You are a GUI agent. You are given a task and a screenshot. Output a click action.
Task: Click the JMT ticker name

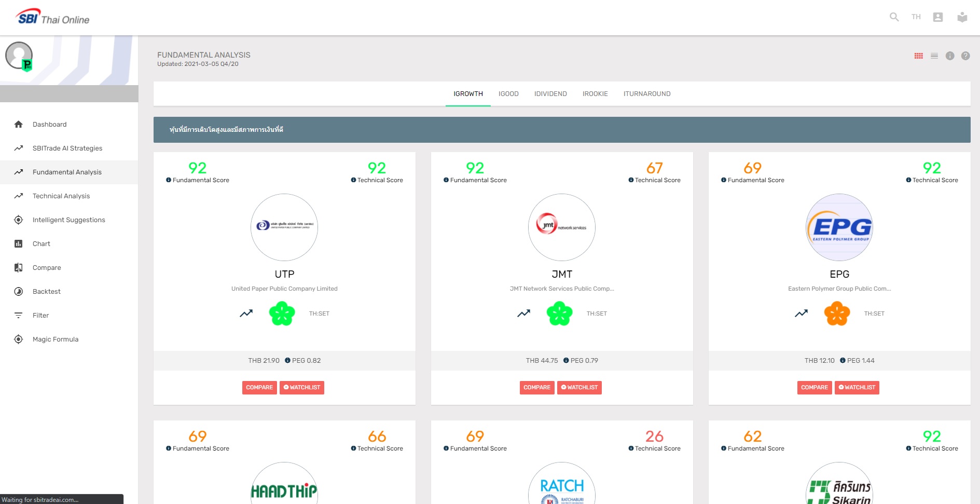(562, 274)
